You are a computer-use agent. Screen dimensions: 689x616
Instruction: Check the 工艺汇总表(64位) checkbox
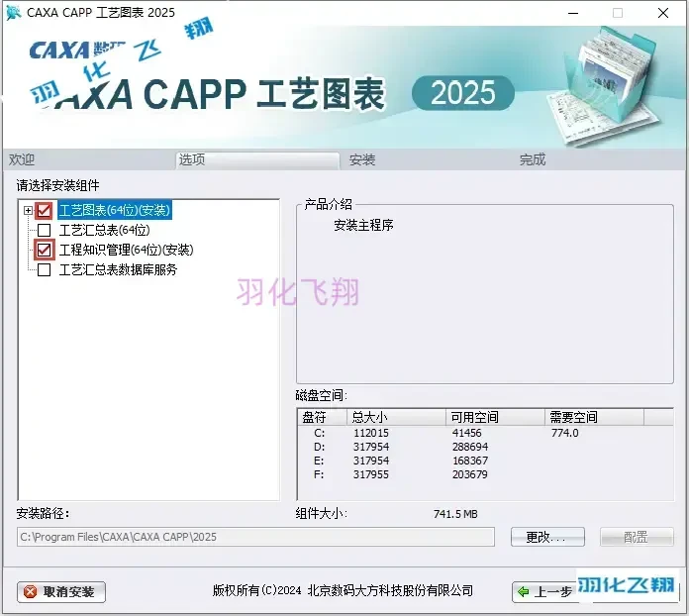pos(44,230)
